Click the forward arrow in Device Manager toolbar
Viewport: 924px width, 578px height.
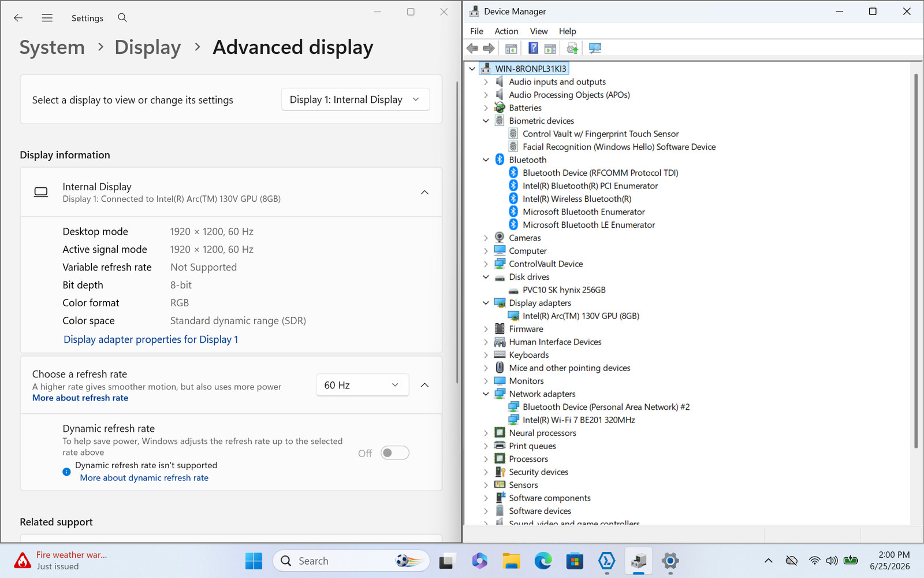489,49
